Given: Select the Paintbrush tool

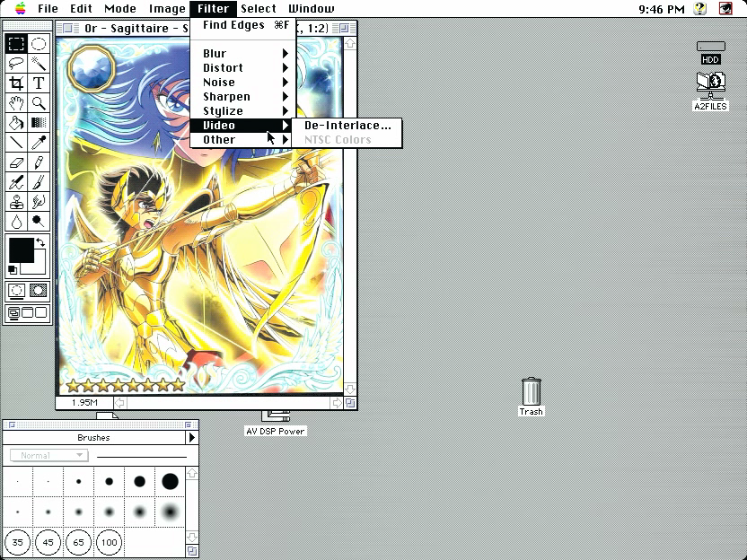Looking at the screenshot, I should tap(39, 182).
